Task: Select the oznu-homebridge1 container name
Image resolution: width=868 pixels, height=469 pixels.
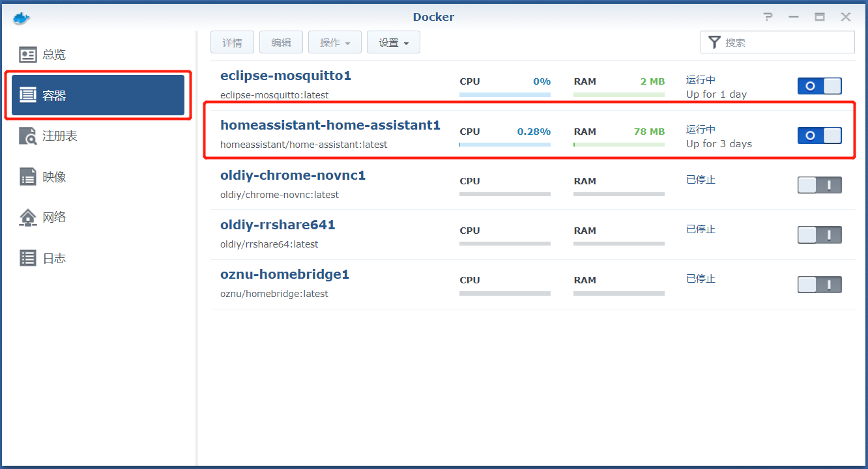Action: 285,274
